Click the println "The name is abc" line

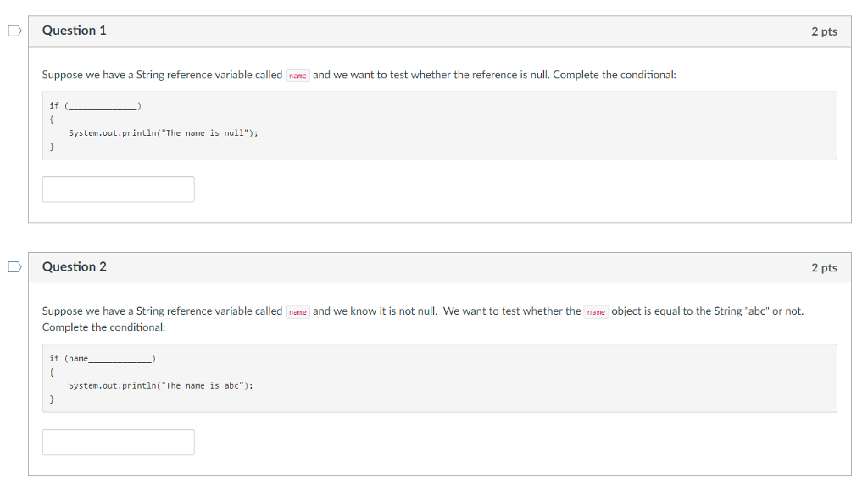click(161, 385)
